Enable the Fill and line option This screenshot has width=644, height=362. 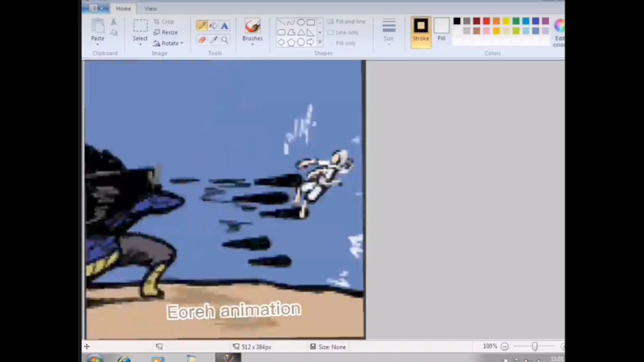(x=346, y=21)
